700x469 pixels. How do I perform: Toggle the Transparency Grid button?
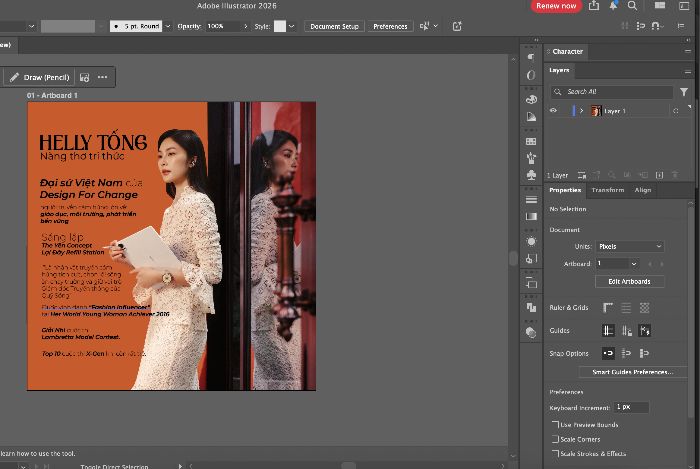[644, 307]
